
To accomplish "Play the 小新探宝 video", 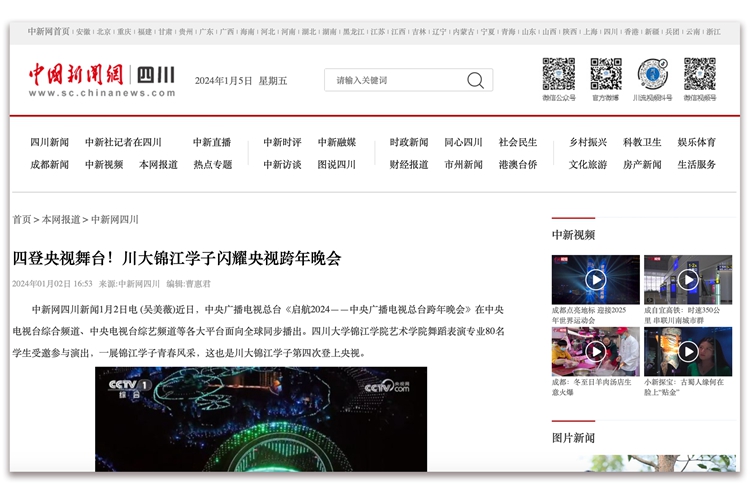I will (688, 352).
